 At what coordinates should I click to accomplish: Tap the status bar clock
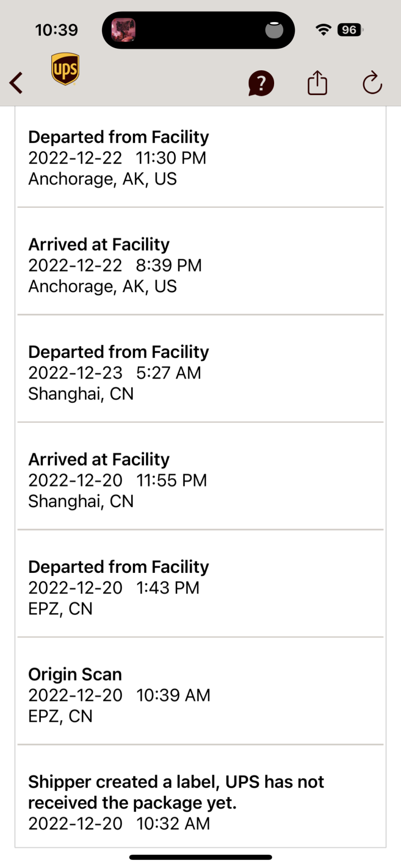click(x=56, y=30)
